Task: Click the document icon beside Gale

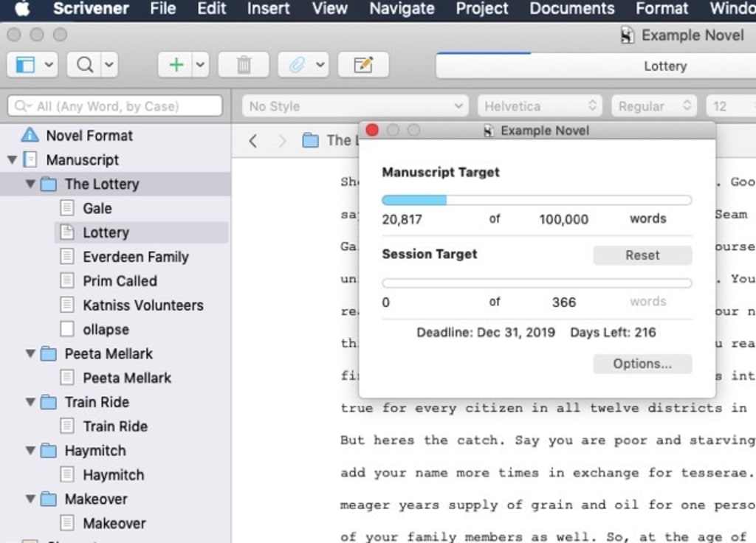Action: click(67, 208)
